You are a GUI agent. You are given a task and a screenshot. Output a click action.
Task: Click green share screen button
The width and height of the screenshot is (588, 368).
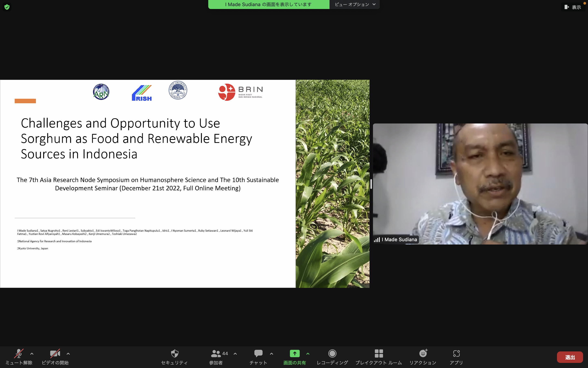coord(294,357)
